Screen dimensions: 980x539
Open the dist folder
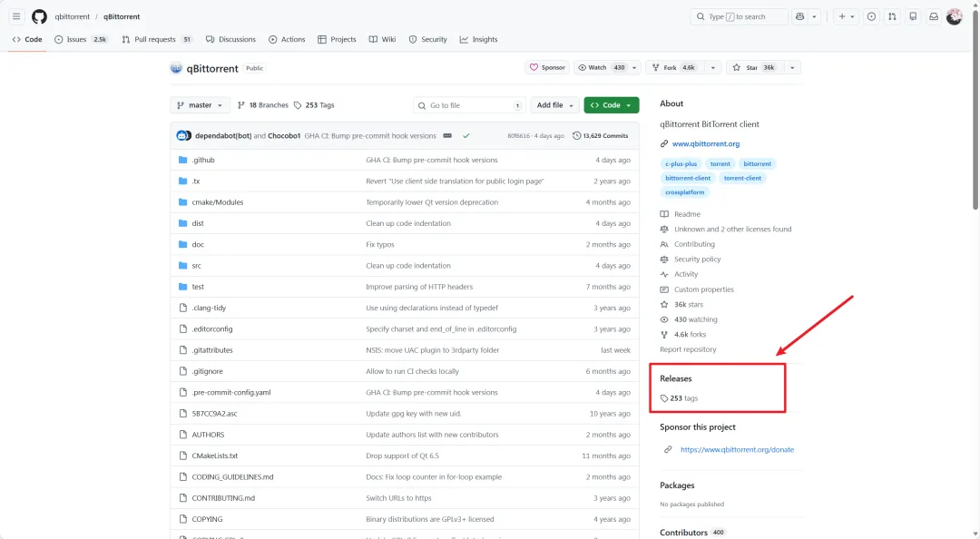tap(198, 223)
